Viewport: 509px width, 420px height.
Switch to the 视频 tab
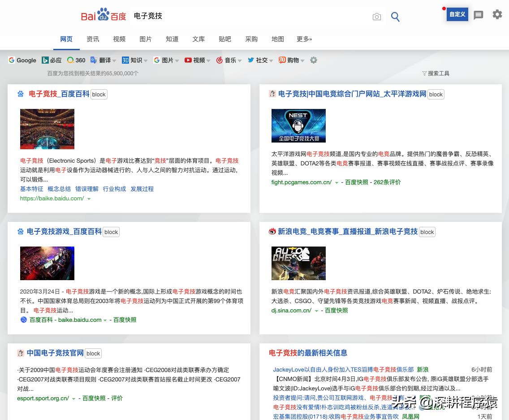(x=119, y=39)
